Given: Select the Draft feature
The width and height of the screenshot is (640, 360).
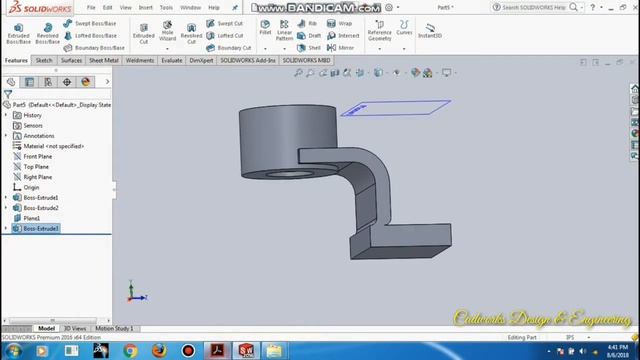Looking at the screenshot, I should (x=309, y=36).
